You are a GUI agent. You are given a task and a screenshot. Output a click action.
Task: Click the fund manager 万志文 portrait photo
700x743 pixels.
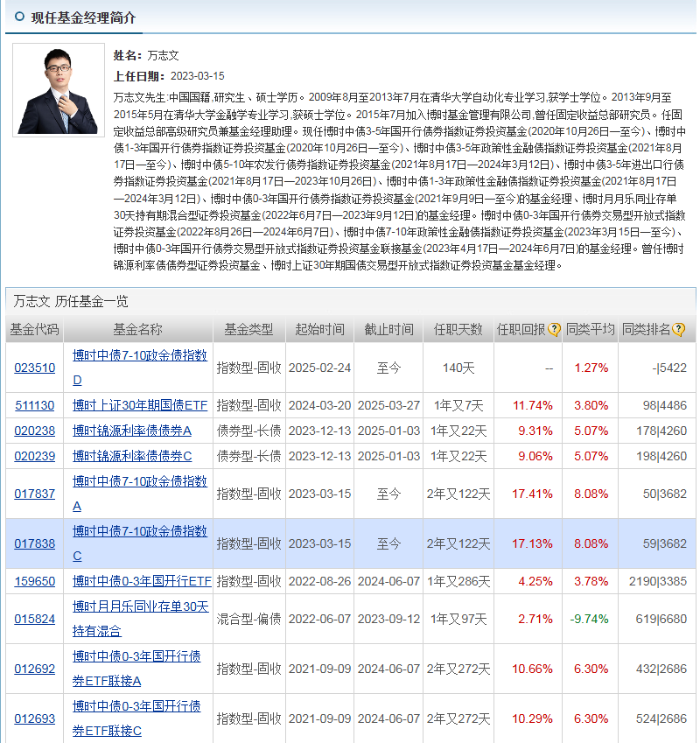(x=59, y=90)
